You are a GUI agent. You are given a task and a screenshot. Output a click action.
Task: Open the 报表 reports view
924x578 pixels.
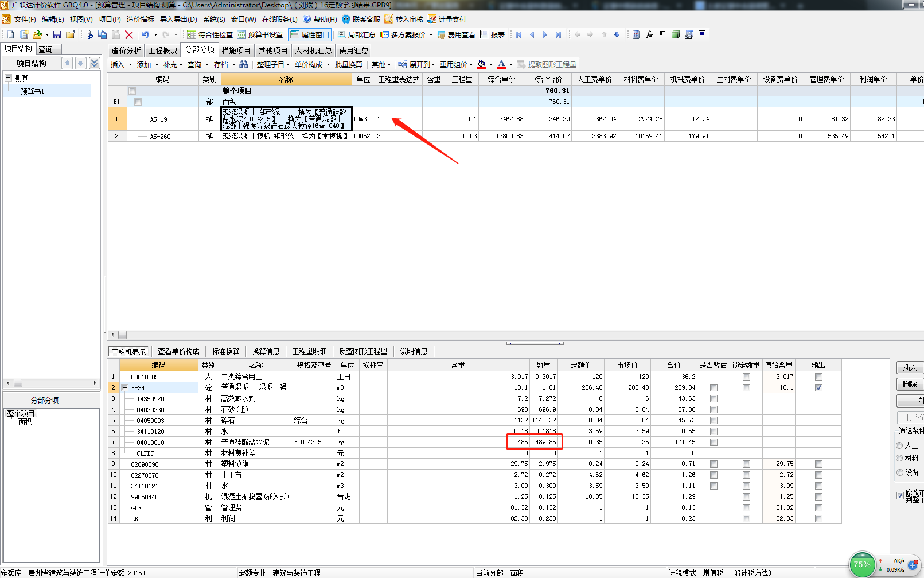point(493,35)
